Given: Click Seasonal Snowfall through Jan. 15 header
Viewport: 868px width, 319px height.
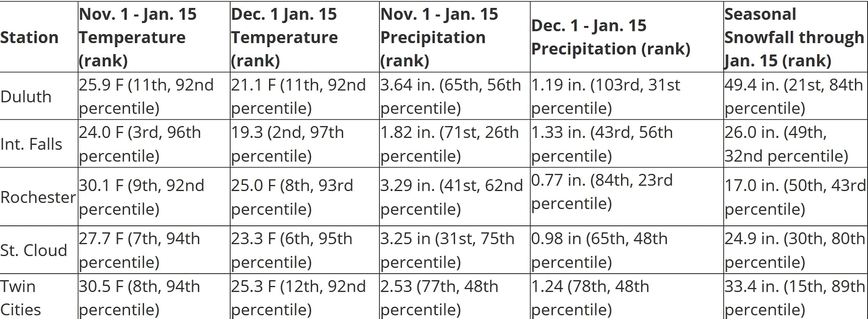Looking at the screenshot, I should click(x=794, y=37).
